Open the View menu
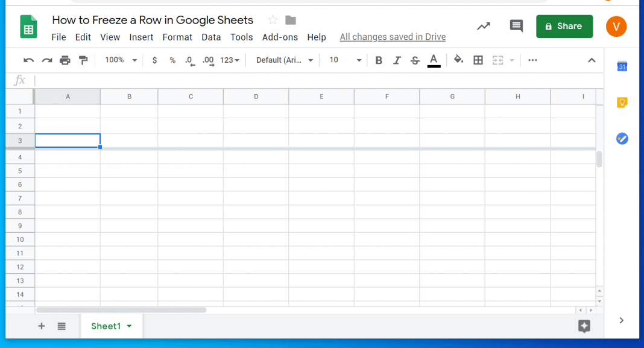This screenshot has height=348, width=644. coord(110,37)
